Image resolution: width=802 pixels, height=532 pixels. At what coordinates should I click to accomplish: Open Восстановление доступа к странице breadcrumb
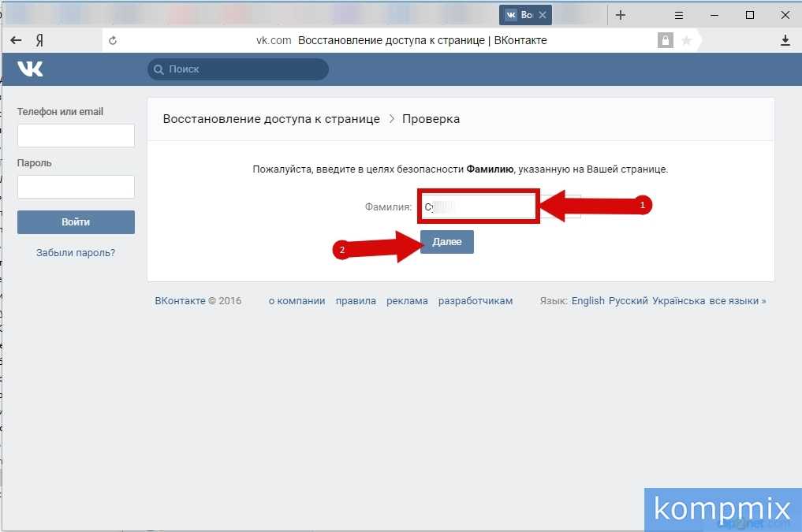[271, 118]
